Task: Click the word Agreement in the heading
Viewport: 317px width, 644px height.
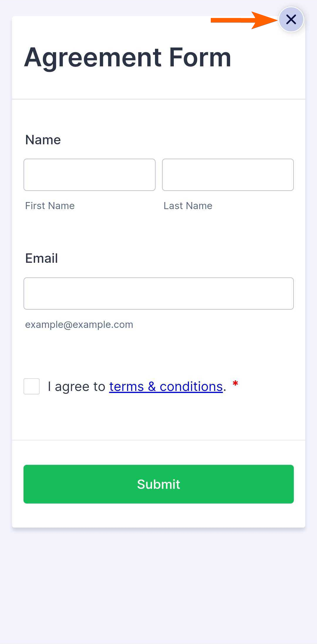Action: click(93, 57)
